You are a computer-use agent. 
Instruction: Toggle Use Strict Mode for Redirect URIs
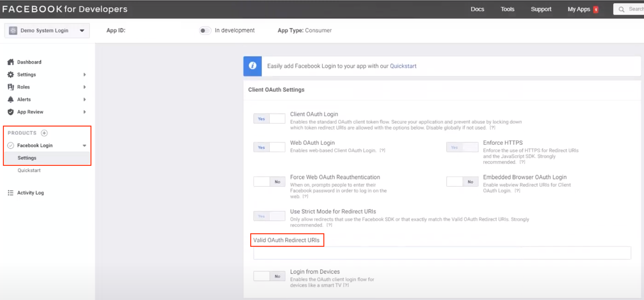(269, 216)
